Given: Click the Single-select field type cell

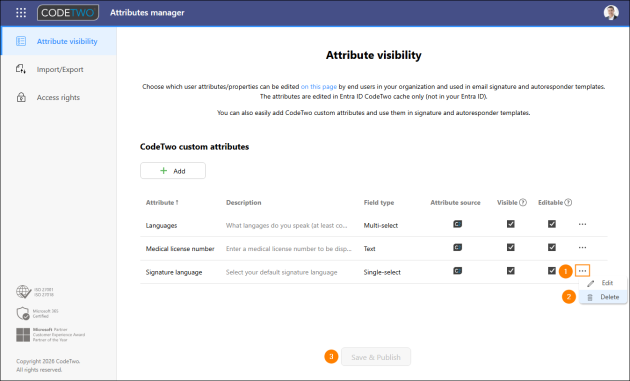Looking at the screenshot, I should click(x=382, y=272).
